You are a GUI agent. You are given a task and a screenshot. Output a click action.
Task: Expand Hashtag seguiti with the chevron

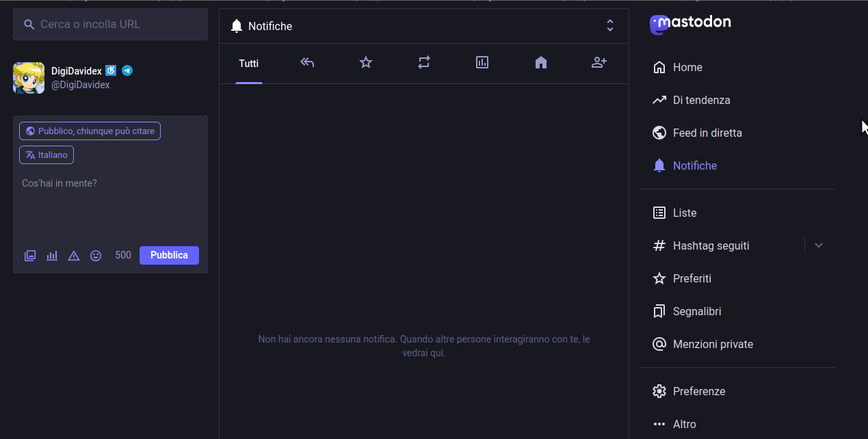(819, 245)
